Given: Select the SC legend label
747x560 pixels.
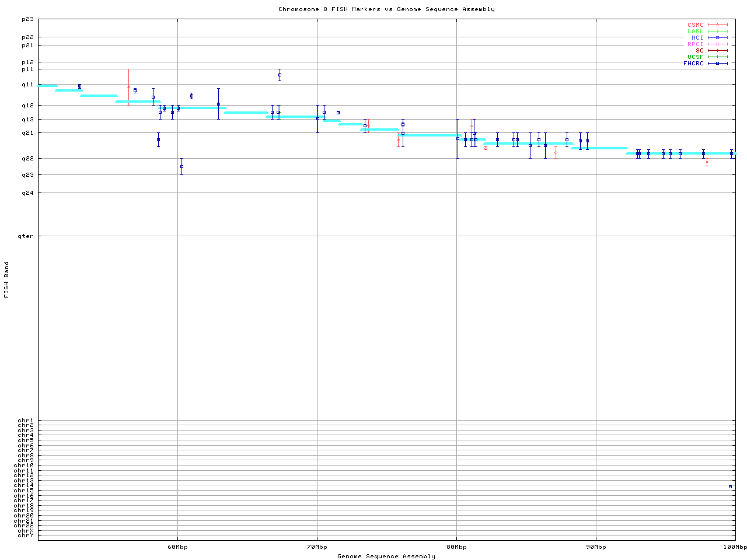Looking at the screenshot, I should click(699, 50).
